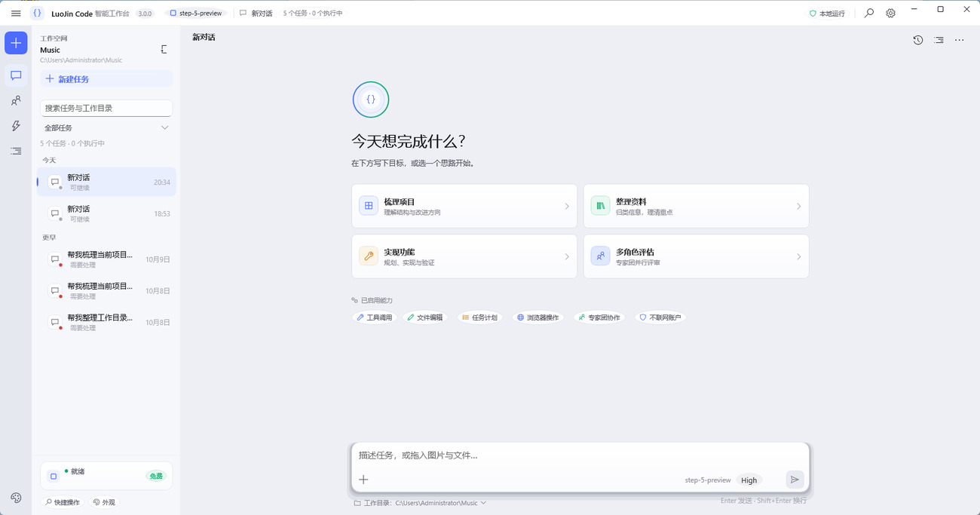This screenshot has height=515, width=980.
Task: Click the C:\Users\Administrator\Music path under workspace
Action: click(81, 60)
